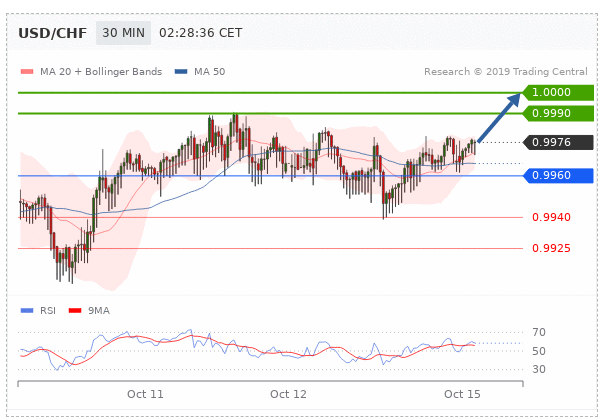The image size is (606, 419).
Task: Click the 1.0000 green resistance tag
Action: pyautogui.click(x=558, y=92)
